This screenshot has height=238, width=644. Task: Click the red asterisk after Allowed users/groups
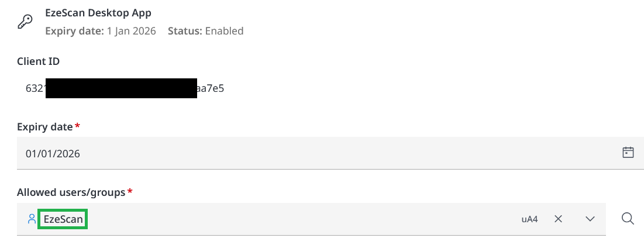pyautogui.click(x=130, y=192)
